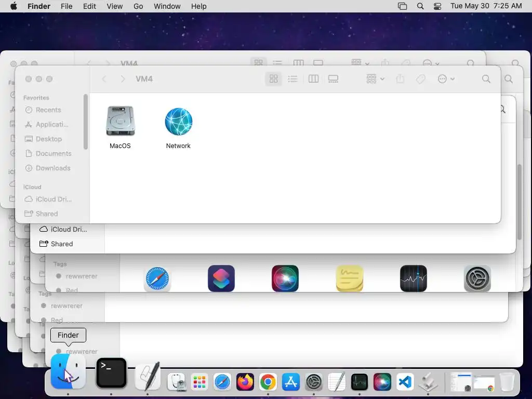This screenshot has height=399, width=532.
Task: Open the Finder menu in menu bar
Action: click(x=39, y=6)
